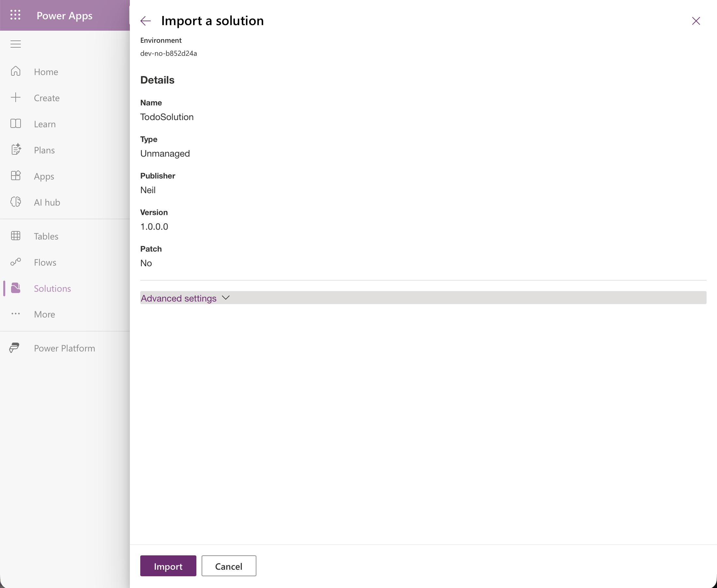Viewport: 717px width, 588px height.
Task: Click the Tables grid icon
Action: tap(16, 236)
